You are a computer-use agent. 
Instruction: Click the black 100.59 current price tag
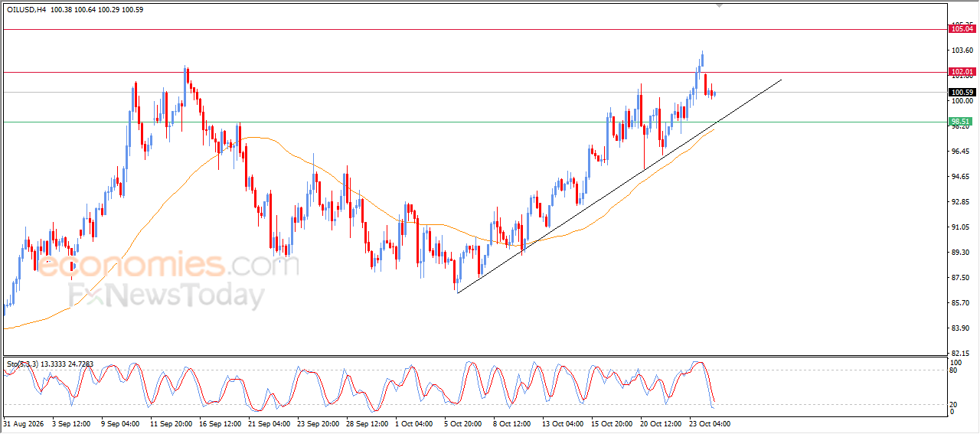pos(962,93)
